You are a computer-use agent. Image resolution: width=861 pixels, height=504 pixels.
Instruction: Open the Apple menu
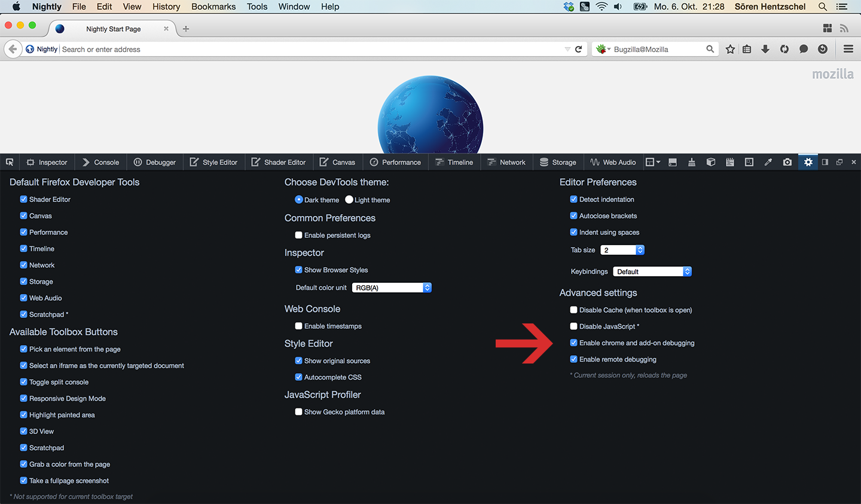(16, 7)
